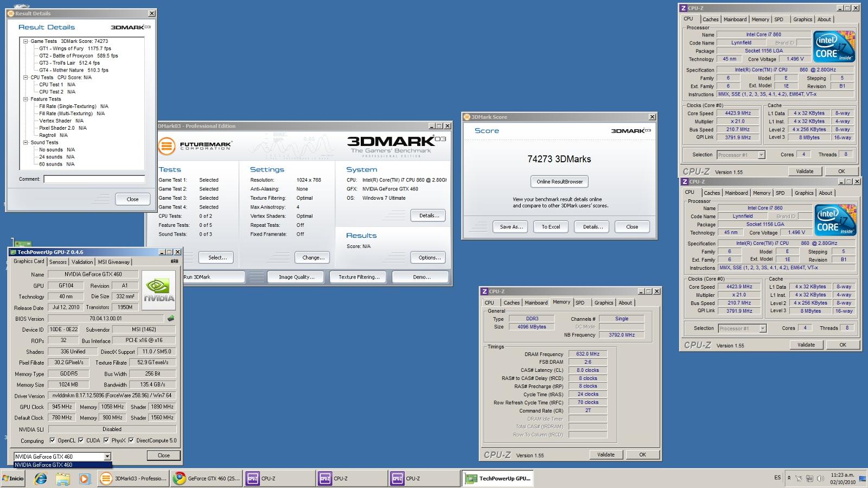Click the action center flag icon in tray
The width and height of the screenshot is (868, 488).
(799, 479)
